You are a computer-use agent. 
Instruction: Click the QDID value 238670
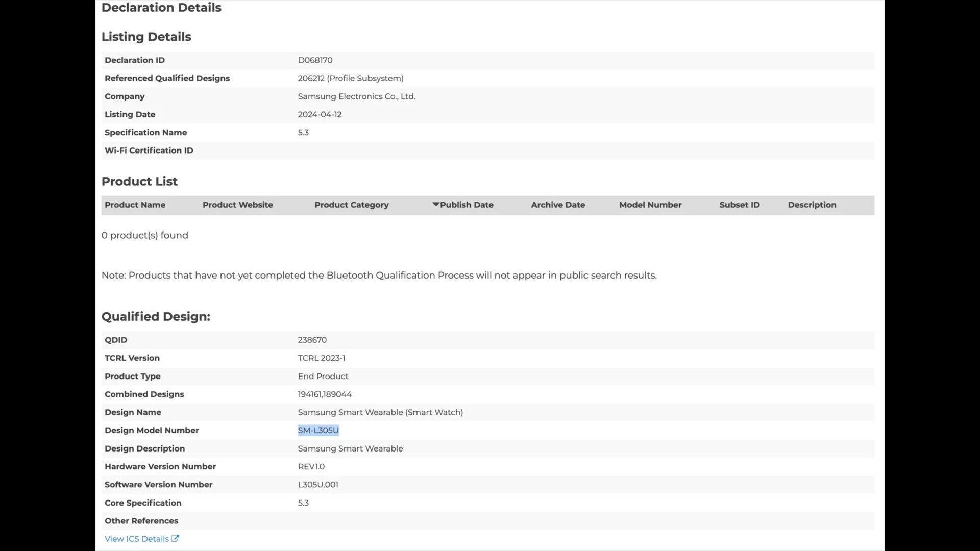click(x=312, y=340)
